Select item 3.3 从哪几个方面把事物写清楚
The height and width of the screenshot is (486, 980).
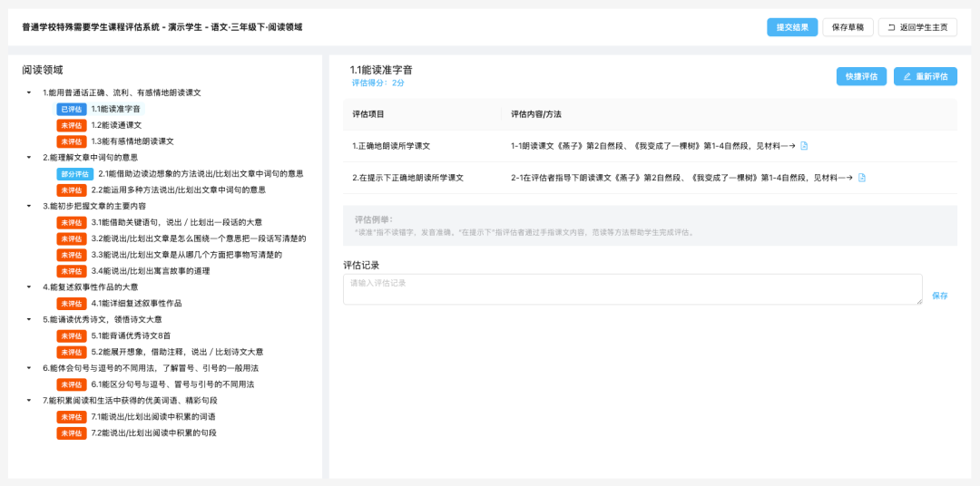point(186,255)
